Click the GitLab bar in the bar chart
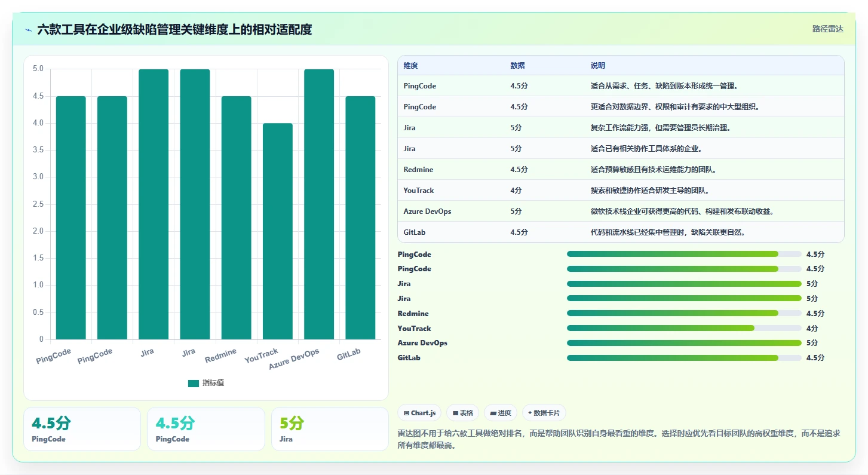Image resolution: width=868 pixels, height=475 pixels. [360, 217]
